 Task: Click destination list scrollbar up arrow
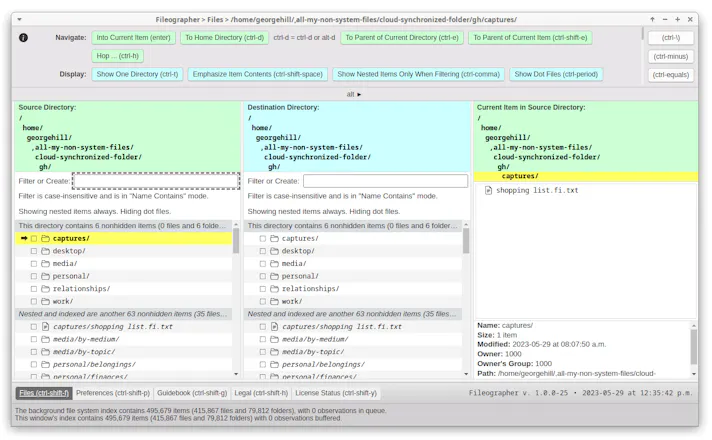tap(466, 225)
